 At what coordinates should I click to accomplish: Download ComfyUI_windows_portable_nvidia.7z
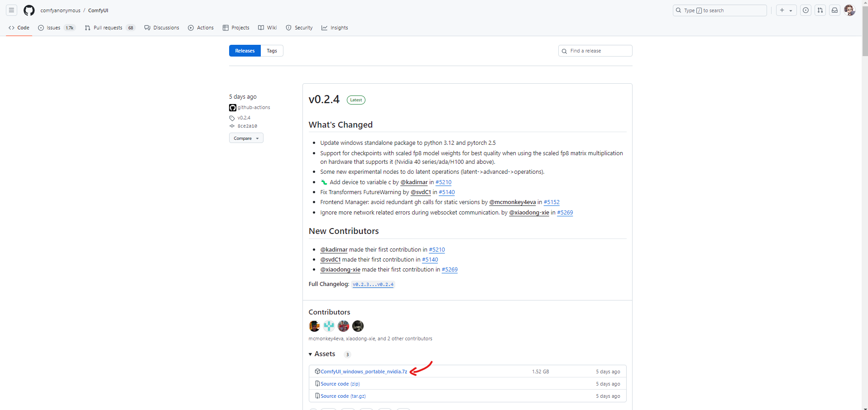point(364,372)
